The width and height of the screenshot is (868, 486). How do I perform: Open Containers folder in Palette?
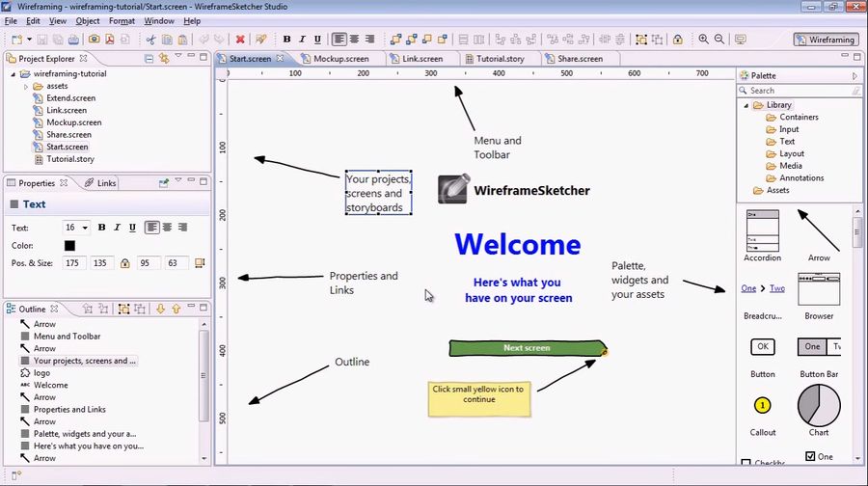tap(799, 118)
